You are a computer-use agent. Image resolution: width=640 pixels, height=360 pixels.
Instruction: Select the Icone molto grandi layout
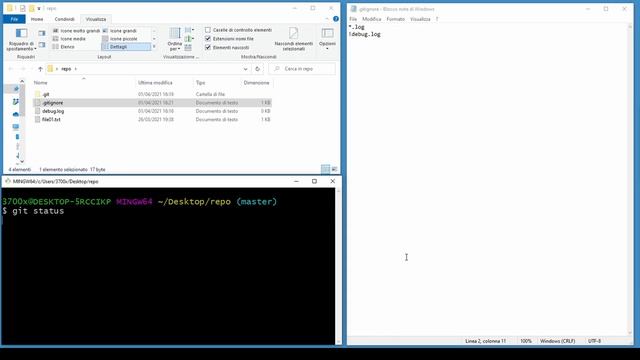pos(76,31)
